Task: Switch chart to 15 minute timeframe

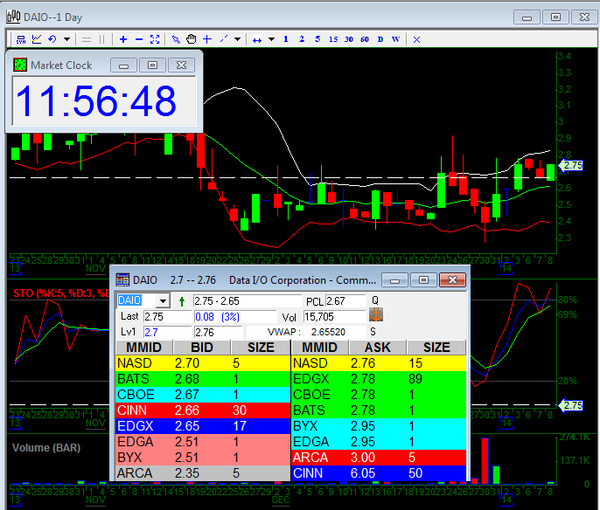Action: [333, 39]
